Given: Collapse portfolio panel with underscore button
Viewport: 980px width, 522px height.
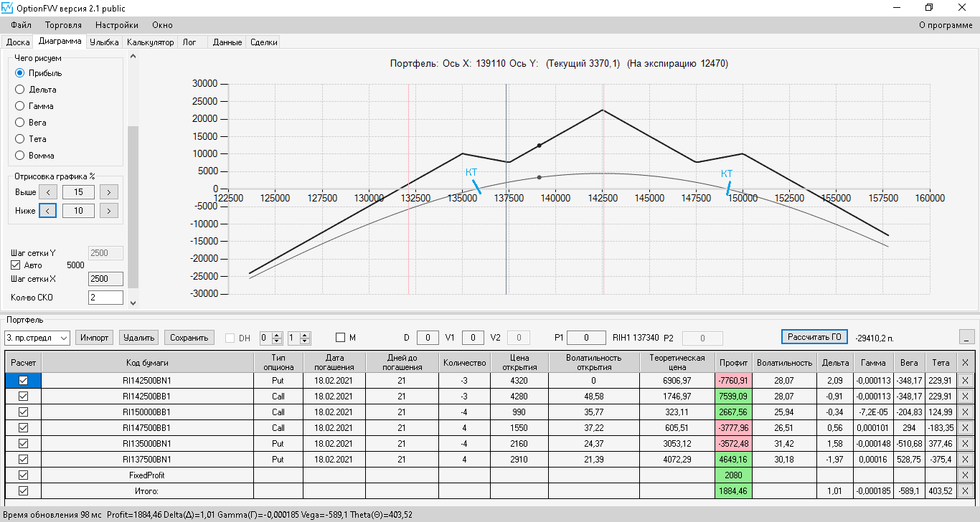Looking at the screenshot, I should point(966,337).
